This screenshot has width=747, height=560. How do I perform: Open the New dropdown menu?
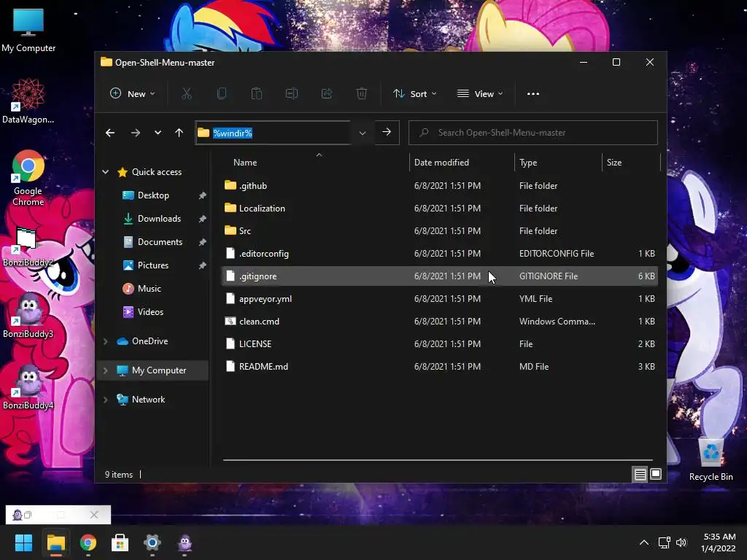(x=133, y=94)
